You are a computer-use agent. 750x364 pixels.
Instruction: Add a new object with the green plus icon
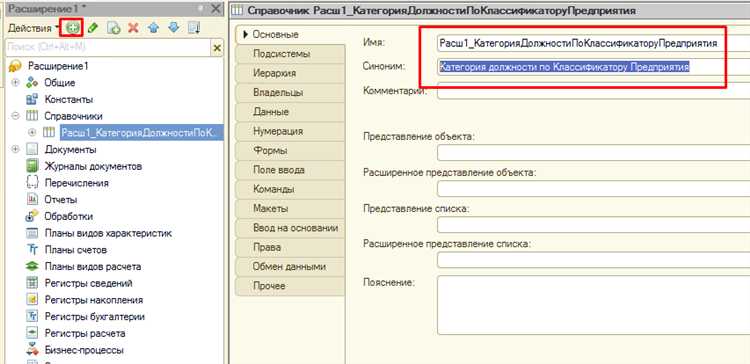(x=72, y=28)
